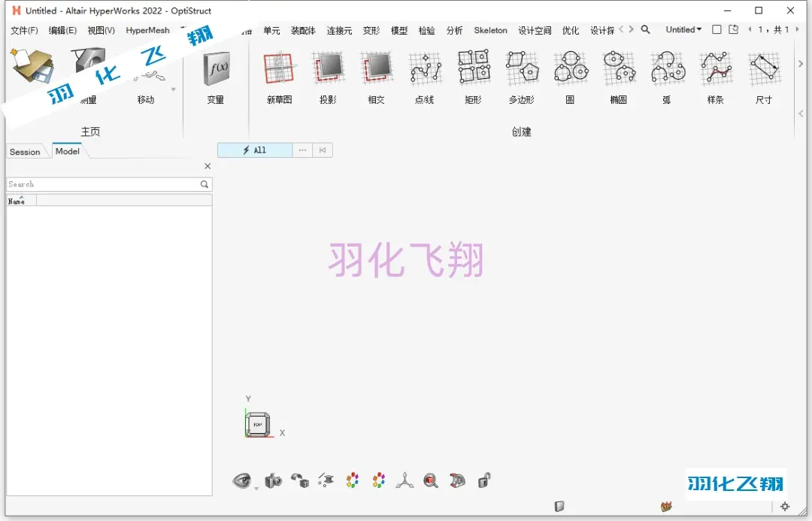812x521 pixels.
Task: Select the 尺寸 (dimension) tool
Action: 764,77
